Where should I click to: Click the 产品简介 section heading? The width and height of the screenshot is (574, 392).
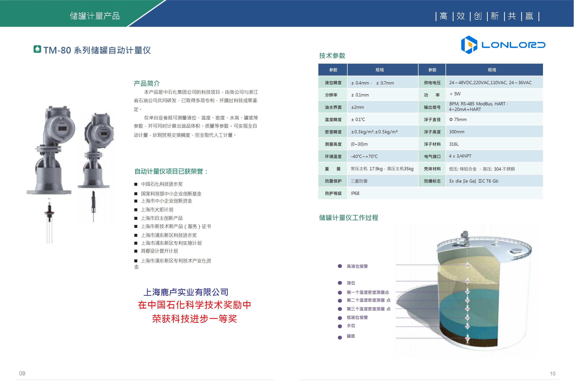147,83
